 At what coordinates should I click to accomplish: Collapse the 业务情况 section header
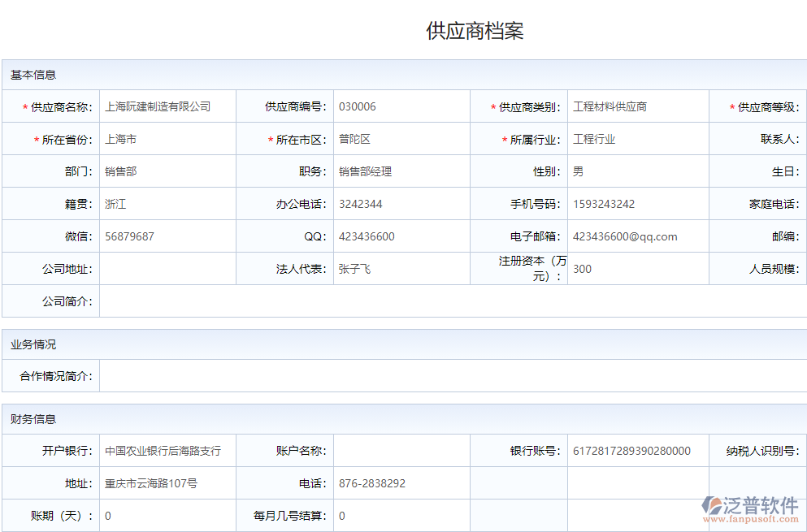point(33,344)
